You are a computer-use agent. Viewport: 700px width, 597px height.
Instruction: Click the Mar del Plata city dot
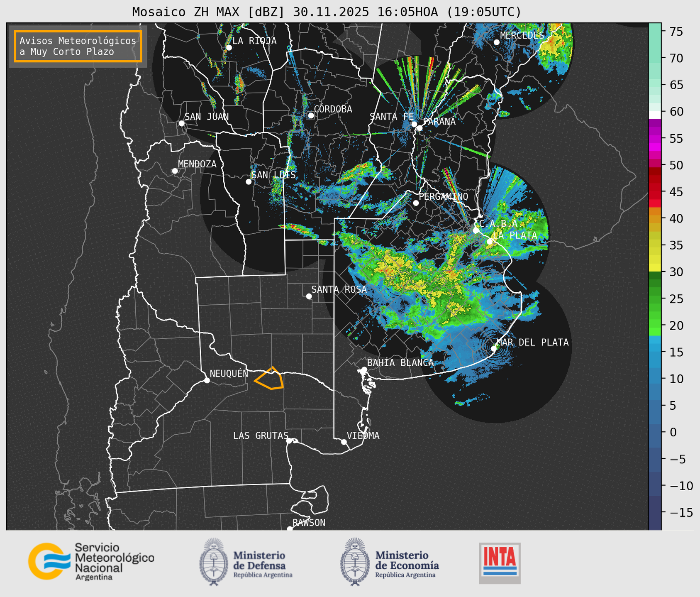(494, 348)
